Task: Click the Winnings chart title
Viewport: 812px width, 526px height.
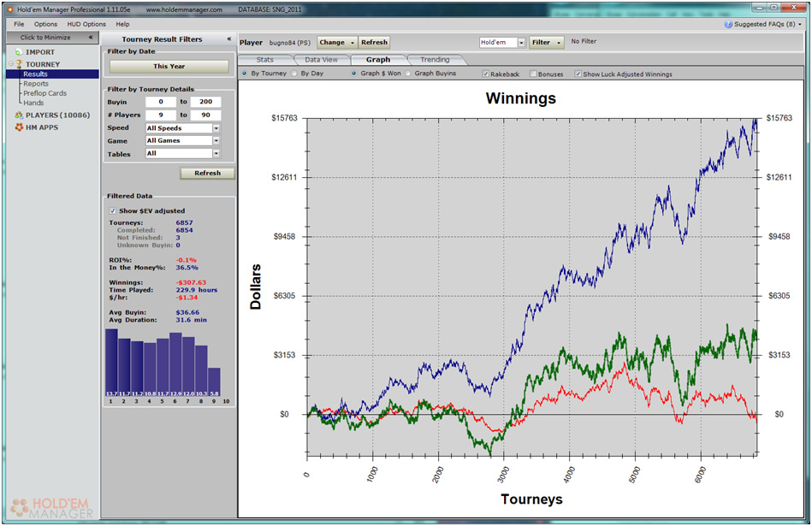Action: (x=520, y=98)
